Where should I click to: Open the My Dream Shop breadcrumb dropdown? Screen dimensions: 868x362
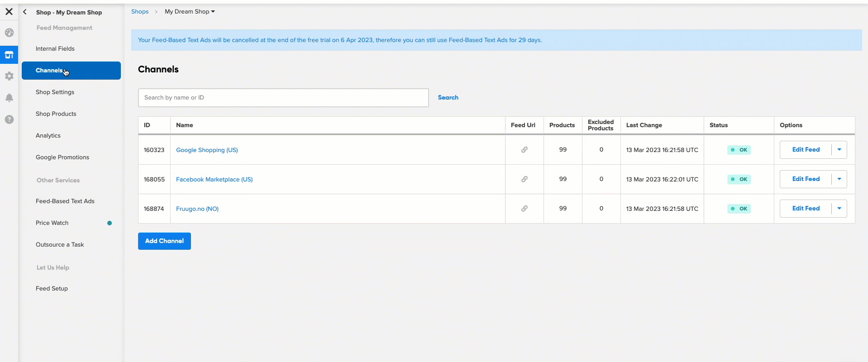tap(190, 12)
